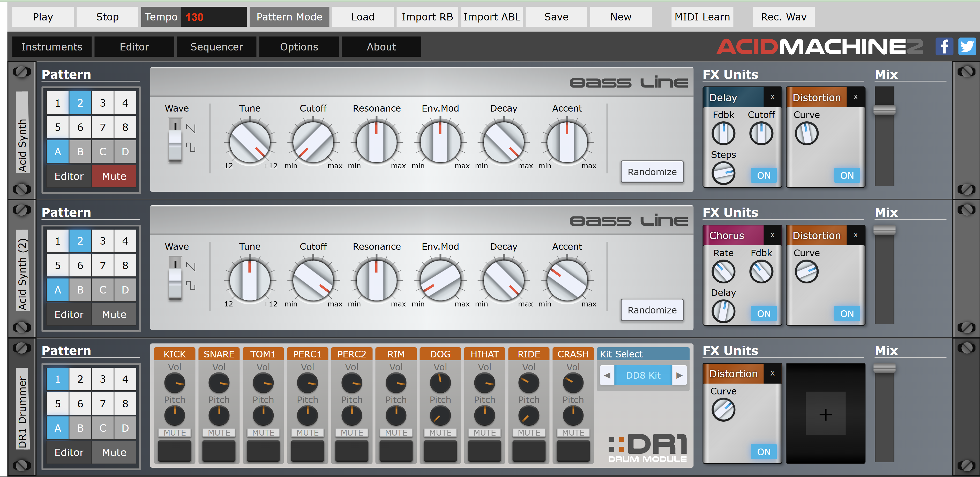Remove drummer Distortion unit with x
Image resolution: width=980 pixels, height=477 pixels.
point(772,373)
